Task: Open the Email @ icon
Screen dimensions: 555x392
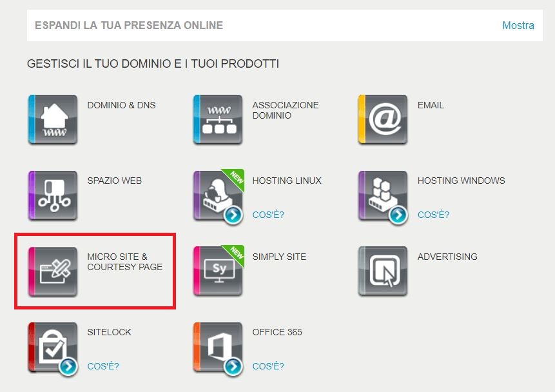Action: [383, 120]
